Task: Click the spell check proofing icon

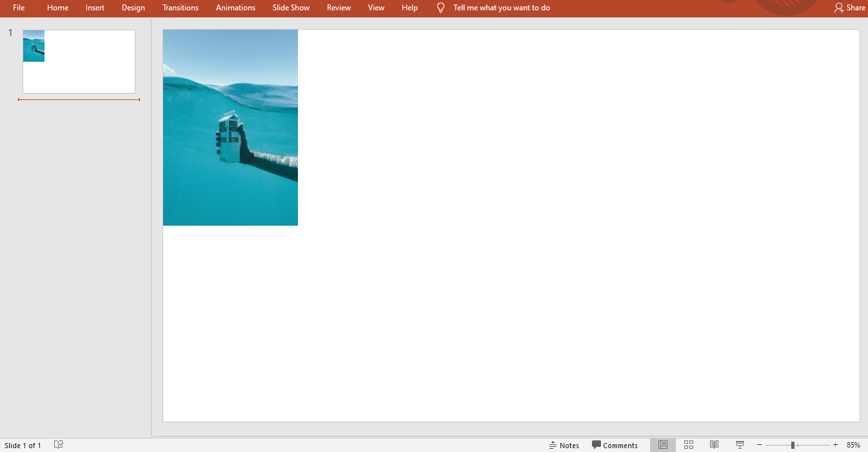Action: click(59, 445)
